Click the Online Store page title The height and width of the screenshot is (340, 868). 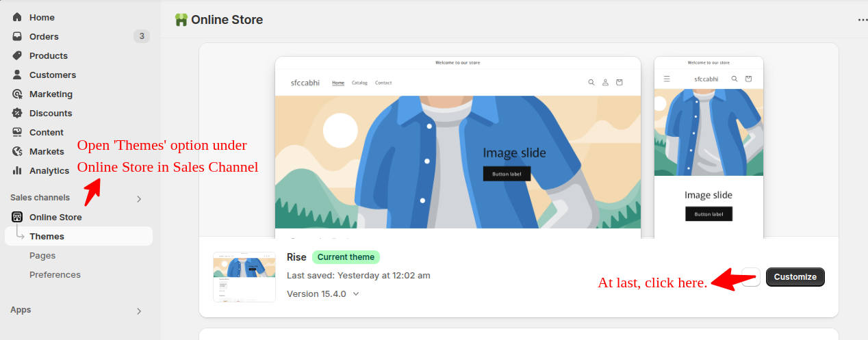(227, 20)
